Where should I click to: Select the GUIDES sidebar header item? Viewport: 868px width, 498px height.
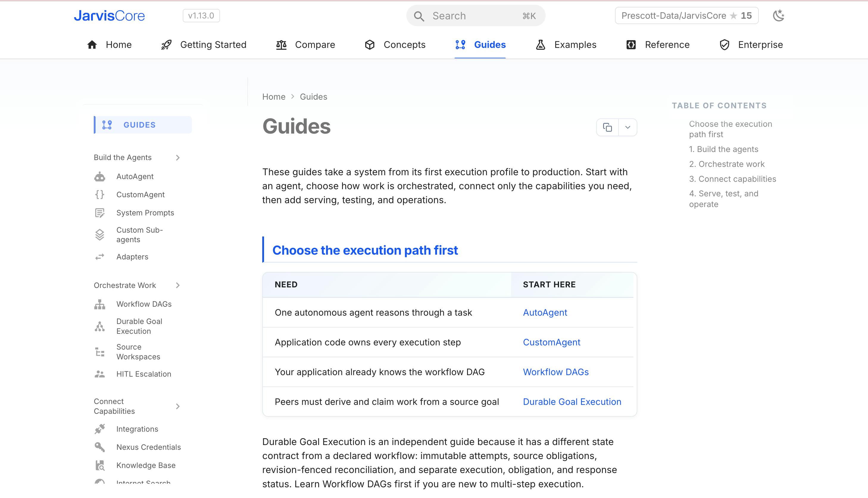[143, 125]
